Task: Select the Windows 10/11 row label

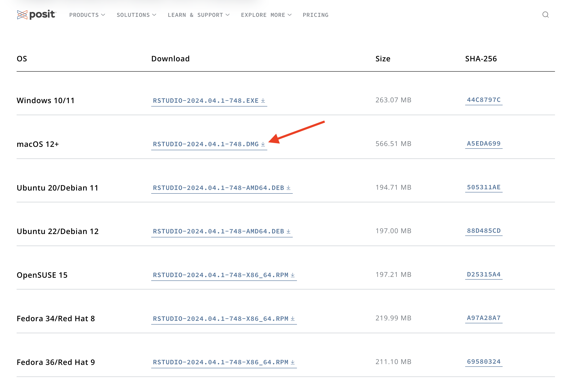Action: click(x=45, y=100)
